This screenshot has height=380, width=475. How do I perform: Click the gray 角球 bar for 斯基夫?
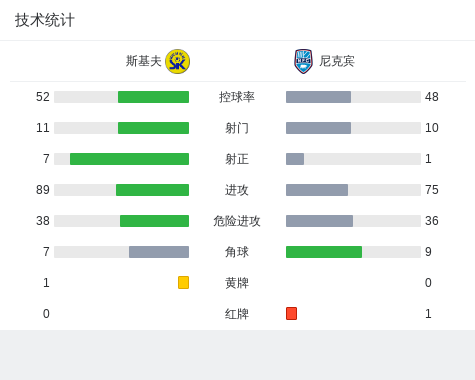(x=159, y=252)
